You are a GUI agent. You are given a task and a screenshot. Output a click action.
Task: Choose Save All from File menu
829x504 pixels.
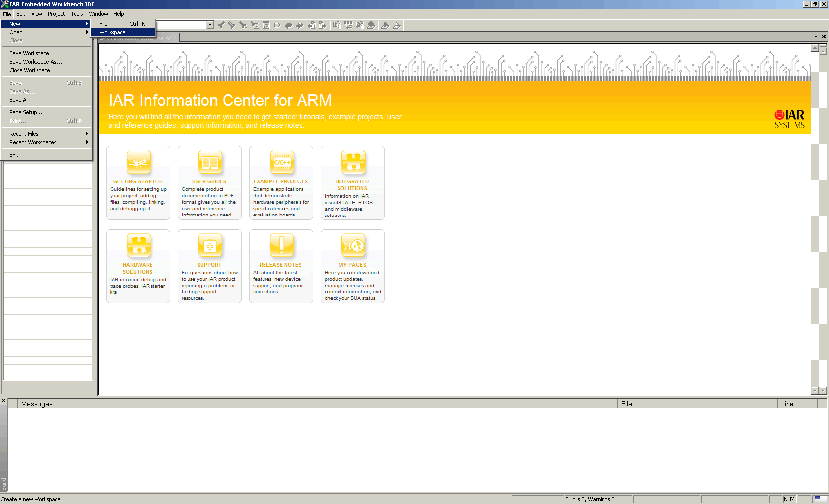[x=19, y=100]
